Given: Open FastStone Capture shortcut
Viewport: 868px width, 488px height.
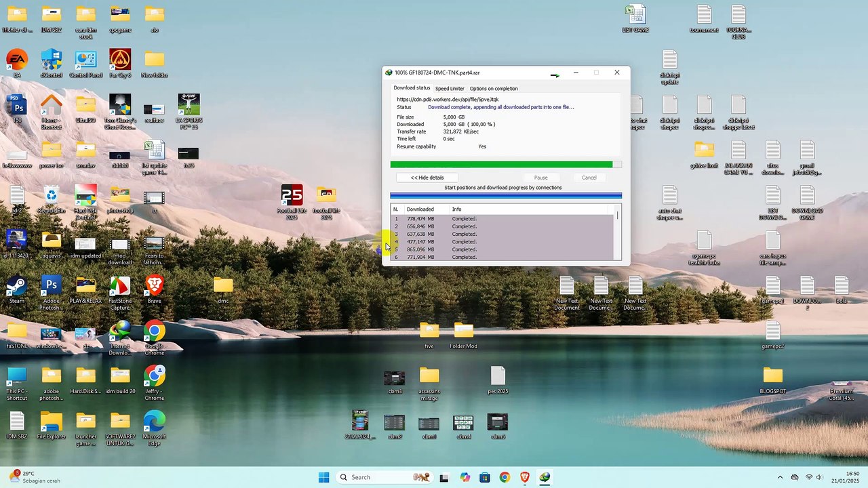Looking at the screenshot, I should [120, 293].
